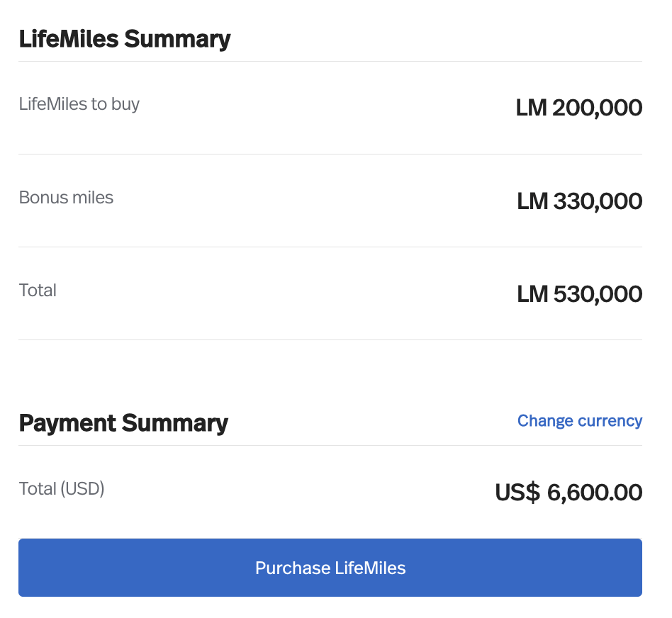Viewport: 672px width, 618px height.
Task: Click the Payment Summary heading
Action: pos(123,423)
